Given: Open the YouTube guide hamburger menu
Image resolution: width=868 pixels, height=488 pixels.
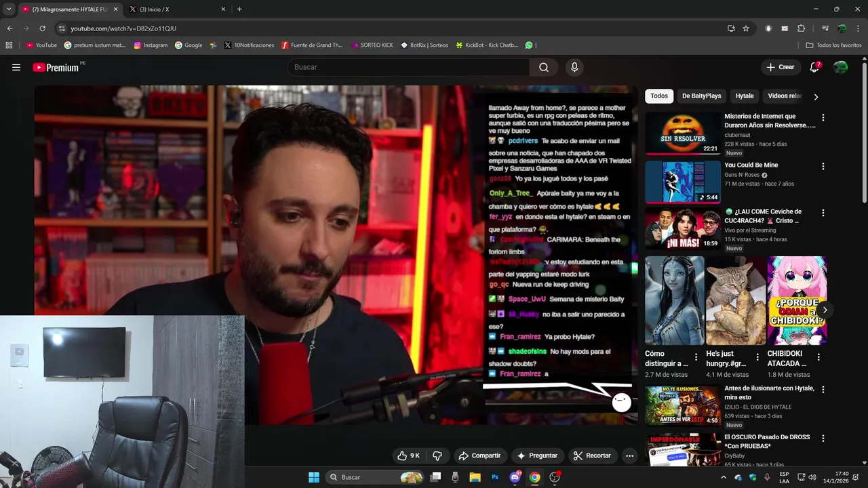Looking at the screenshot, I should (x=16, y=67).
